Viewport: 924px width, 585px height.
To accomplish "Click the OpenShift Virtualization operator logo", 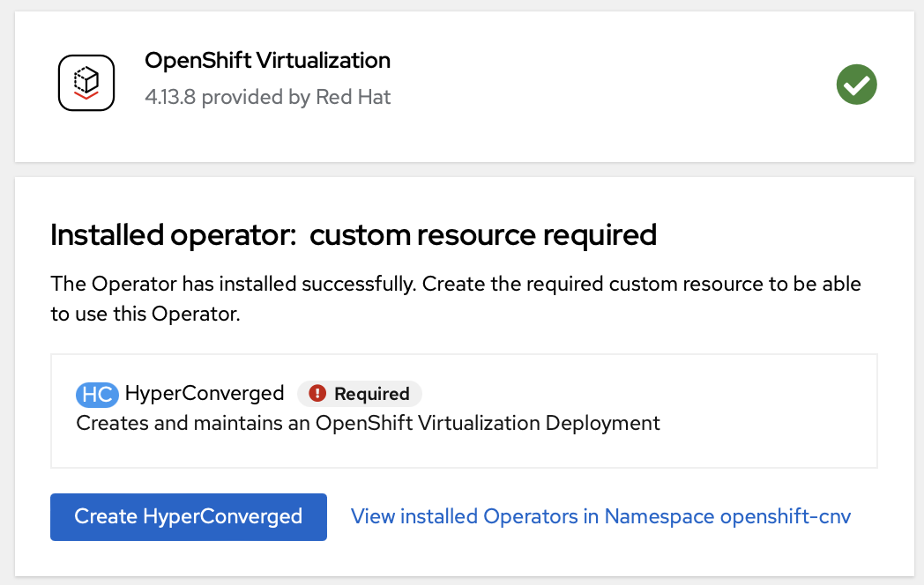I will click(x=86, y=83).
